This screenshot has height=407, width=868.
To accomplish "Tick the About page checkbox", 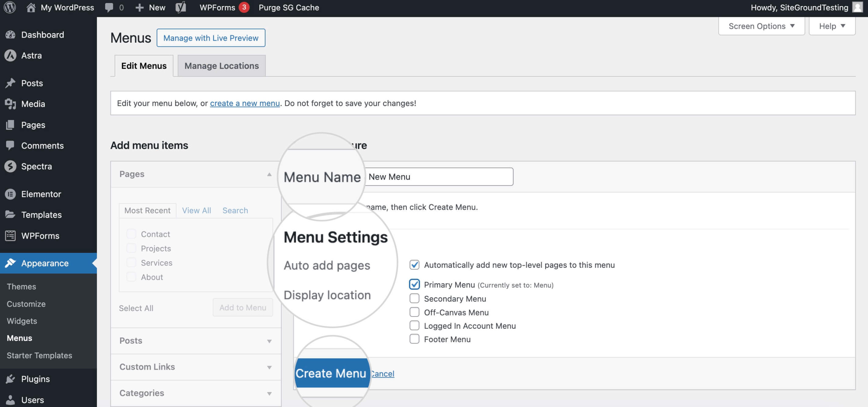I will pyautogui.click(x=131, y=277).
